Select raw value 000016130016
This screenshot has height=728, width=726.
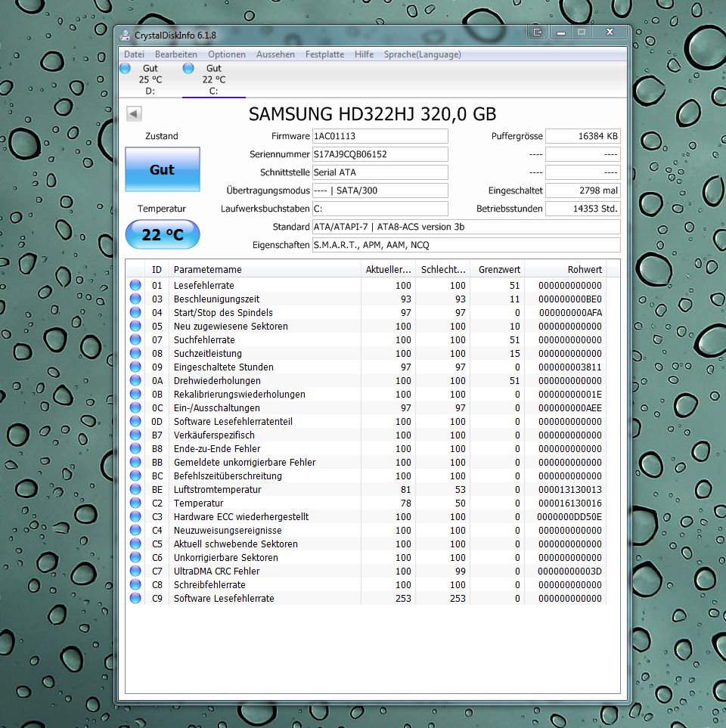coord(570,503)
